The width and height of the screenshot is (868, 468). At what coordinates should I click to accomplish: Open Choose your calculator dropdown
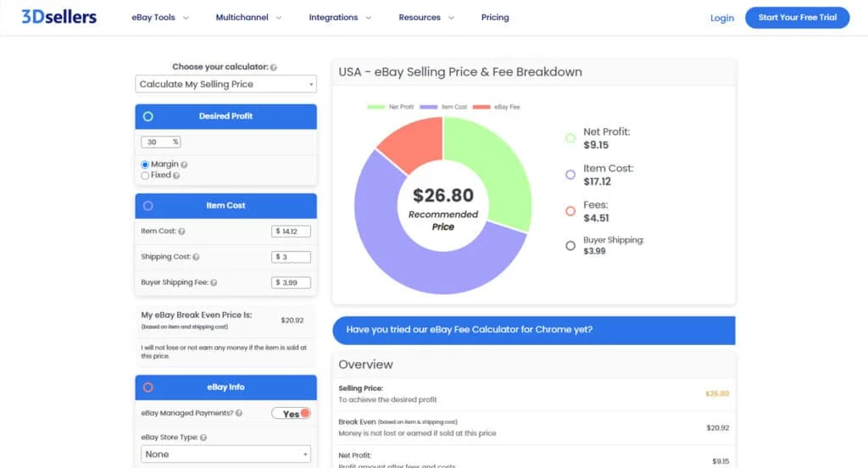(225, 84)
